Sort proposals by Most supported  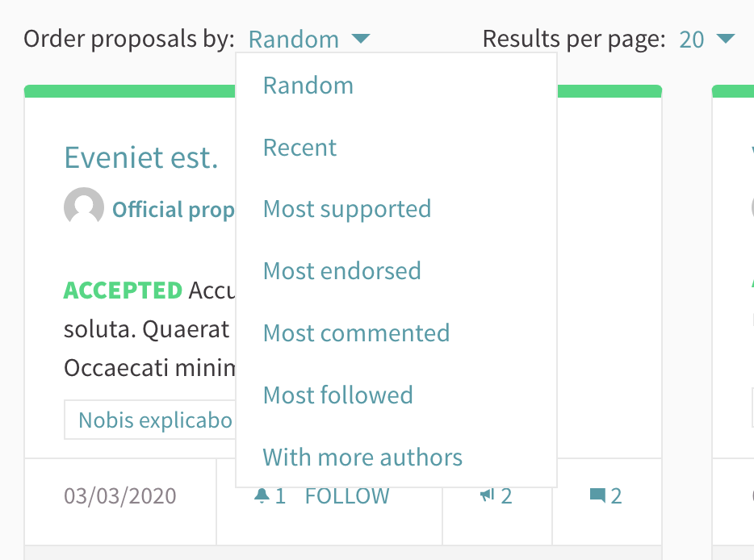coord(347,209)
